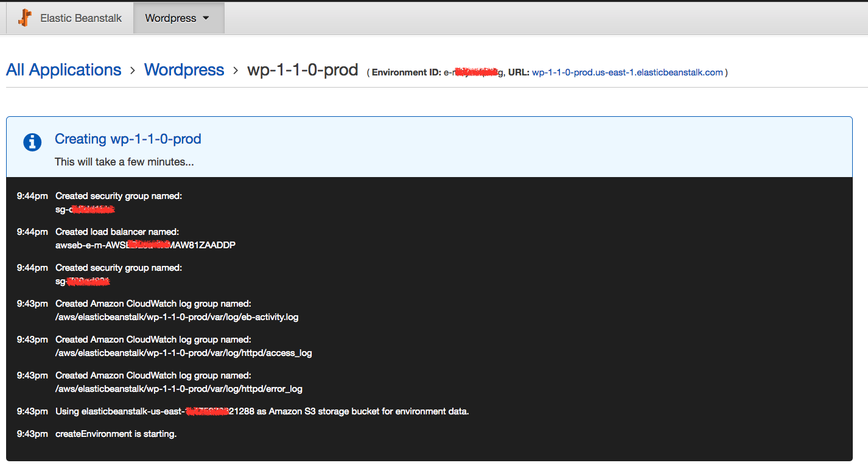This screenshot has width=868, height=474.
Task: Click timestamp of the load balancer event
Action: (32, 232)
